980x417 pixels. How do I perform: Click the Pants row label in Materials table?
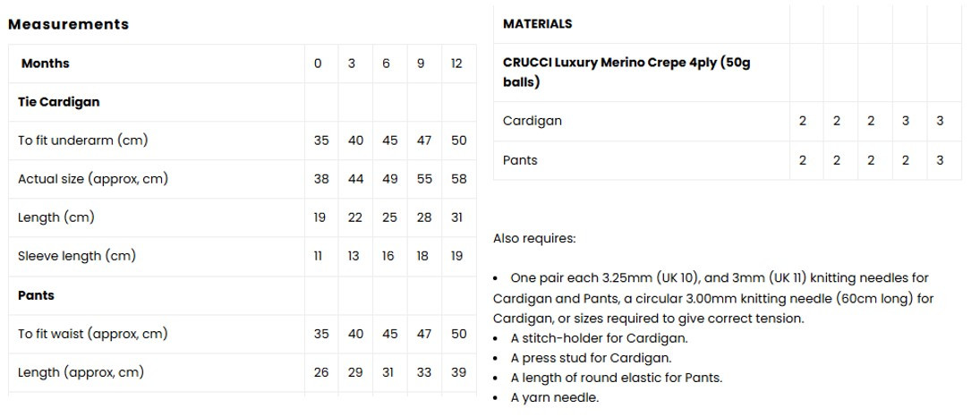point(520,160)
